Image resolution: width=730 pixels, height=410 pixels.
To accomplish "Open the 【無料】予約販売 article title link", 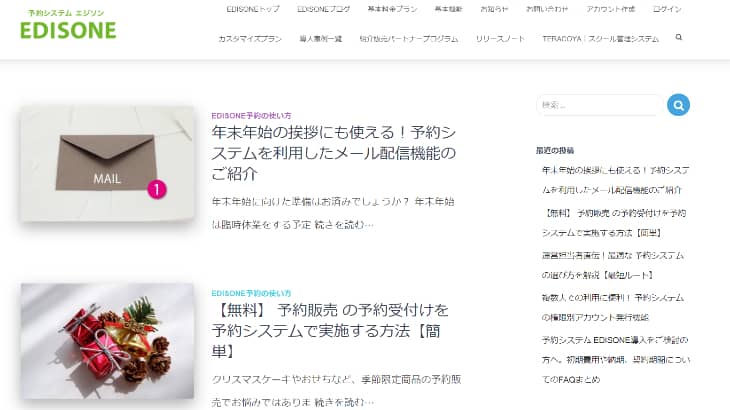I will point(330,330).
